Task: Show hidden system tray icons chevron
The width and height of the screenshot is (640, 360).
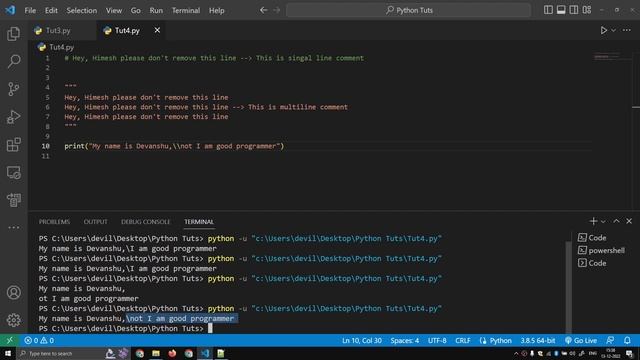Action: pos(516,353)
